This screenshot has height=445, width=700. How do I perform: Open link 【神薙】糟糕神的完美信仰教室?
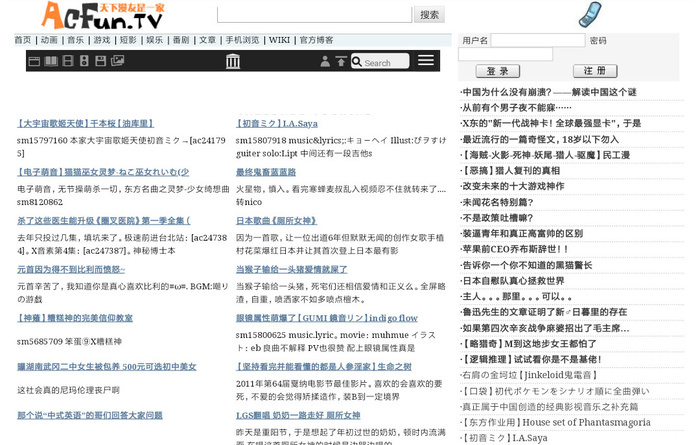(x=75, y=318)
